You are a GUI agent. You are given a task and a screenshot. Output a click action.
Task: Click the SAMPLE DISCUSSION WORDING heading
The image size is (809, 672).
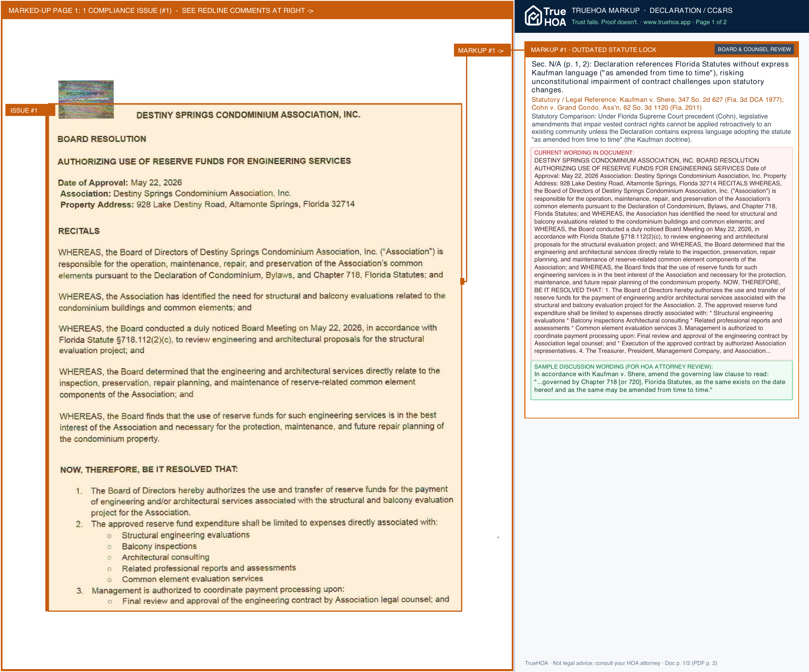click(x=624, y=367)
